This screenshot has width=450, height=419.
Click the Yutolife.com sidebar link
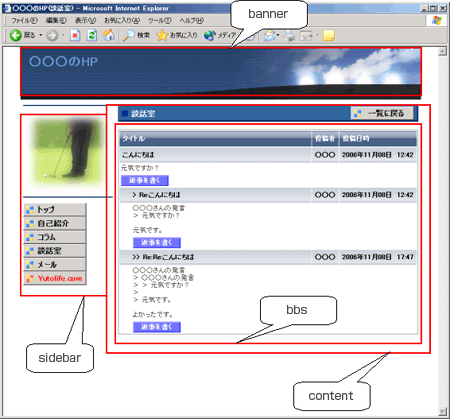55,278
